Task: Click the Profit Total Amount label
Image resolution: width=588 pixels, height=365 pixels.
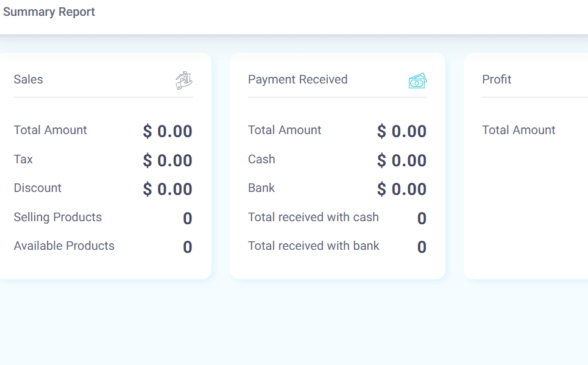Action: 519,130
